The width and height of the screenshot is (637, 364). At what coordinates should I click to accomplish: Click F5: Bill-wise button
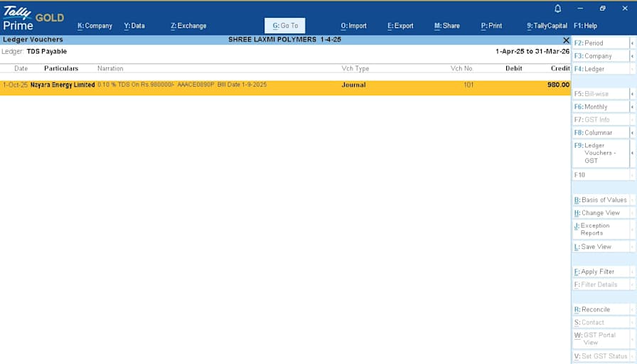click(601, 94)
